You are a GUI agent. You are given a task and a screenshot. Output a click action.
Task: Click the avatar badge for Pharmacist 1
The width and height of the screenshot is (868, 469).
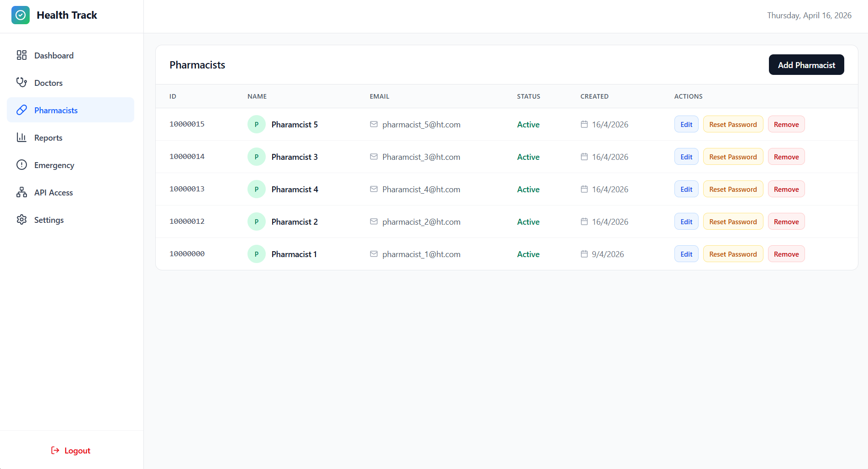coord(256,254)
